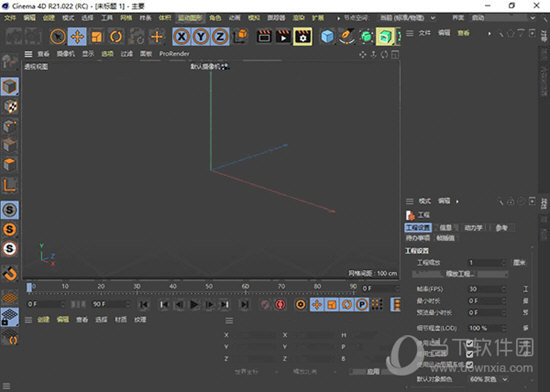Click the Enable Axis L-shaped icon

coord(10,185)
